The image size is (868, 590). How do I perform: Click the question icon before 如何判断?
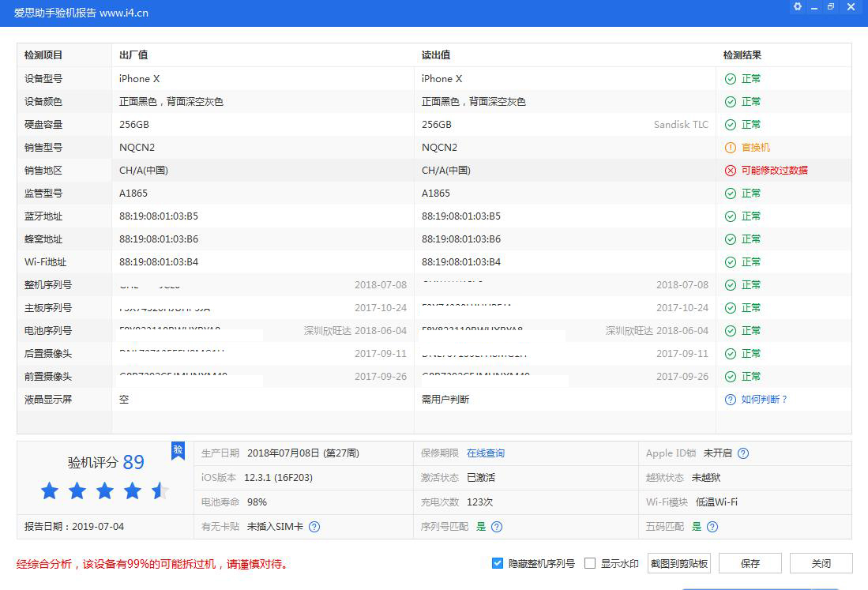(x=730, y=400)
